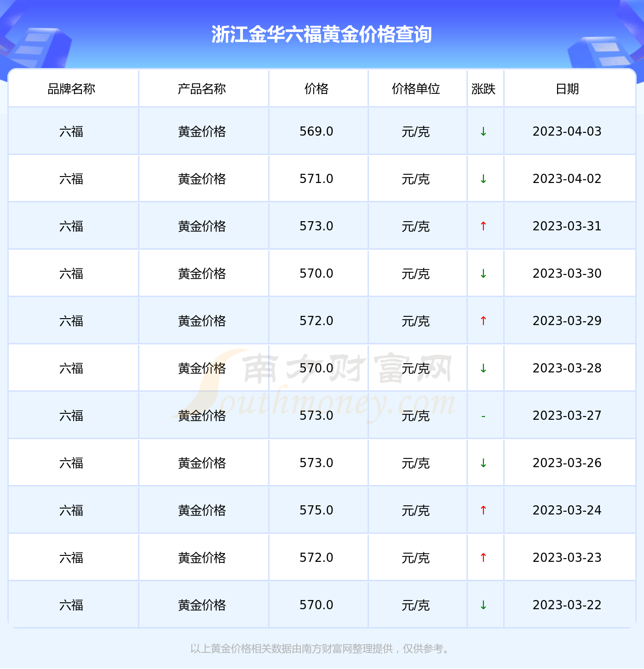The width and height of the screenshot is (644, 669).
Task: Click 元/克 unit in 2023-03-29 row
Action: 416,321
